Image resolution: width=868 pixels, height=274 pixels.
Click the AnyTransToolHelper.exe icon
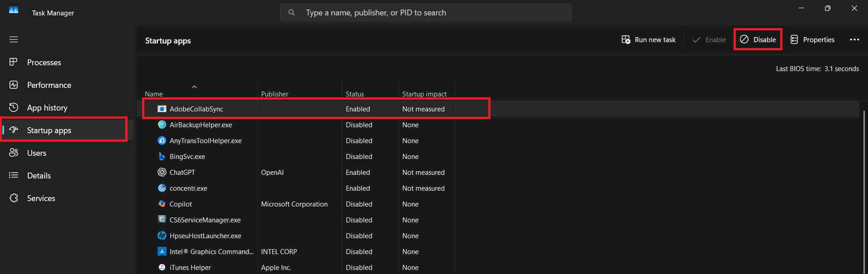pos(162,140)
